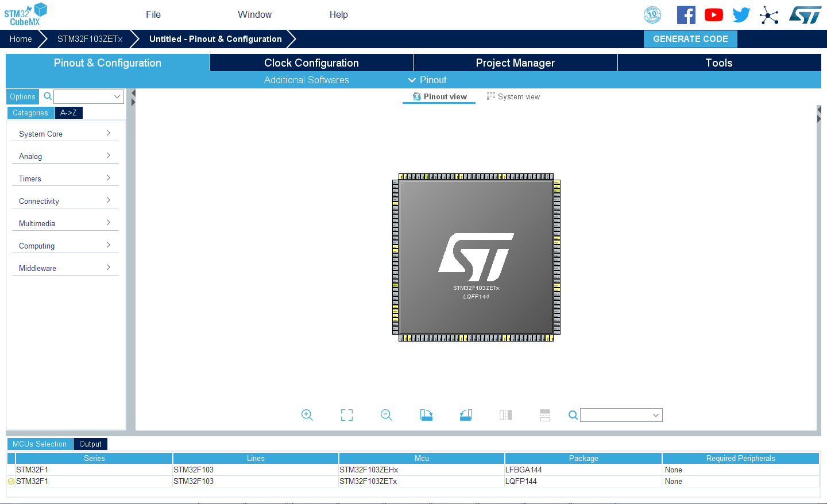Screen dimensions: 827x504
Task: Open the YouTube icon link
Action: point(714,15)
